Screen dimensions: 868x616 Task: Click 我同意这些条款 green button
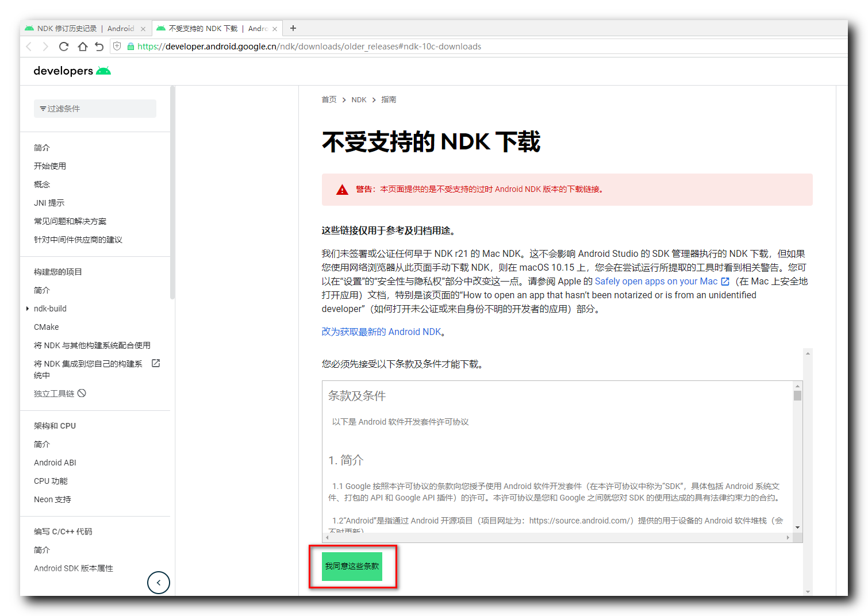coord(352,566)
